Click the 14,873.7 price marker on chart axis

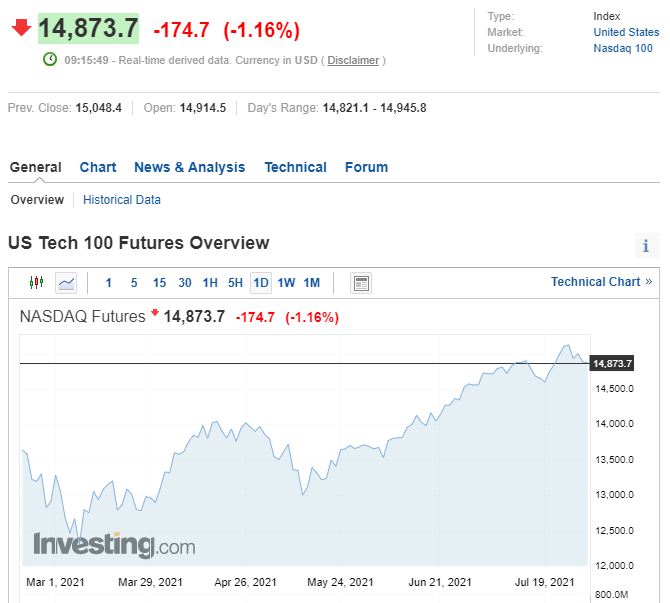tap(613, 363)
